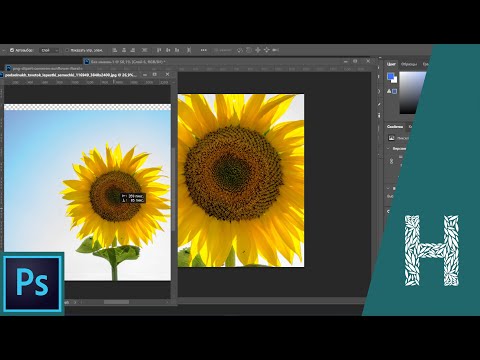Open the Swatches panel tab
Image resolution: width=480 pixels, height=360 pixels.
click(x=409, y=64)
